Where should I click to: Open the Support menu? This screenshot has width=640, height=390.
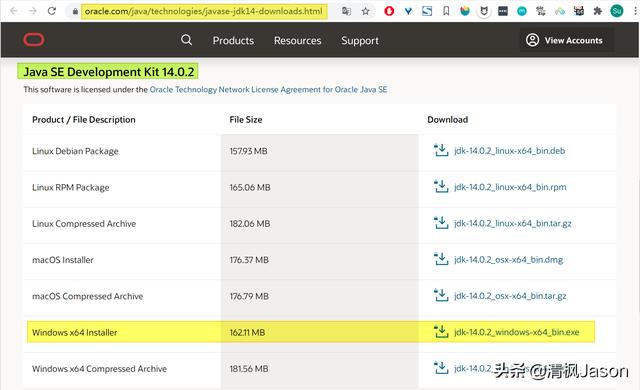[x=360, y=40]
